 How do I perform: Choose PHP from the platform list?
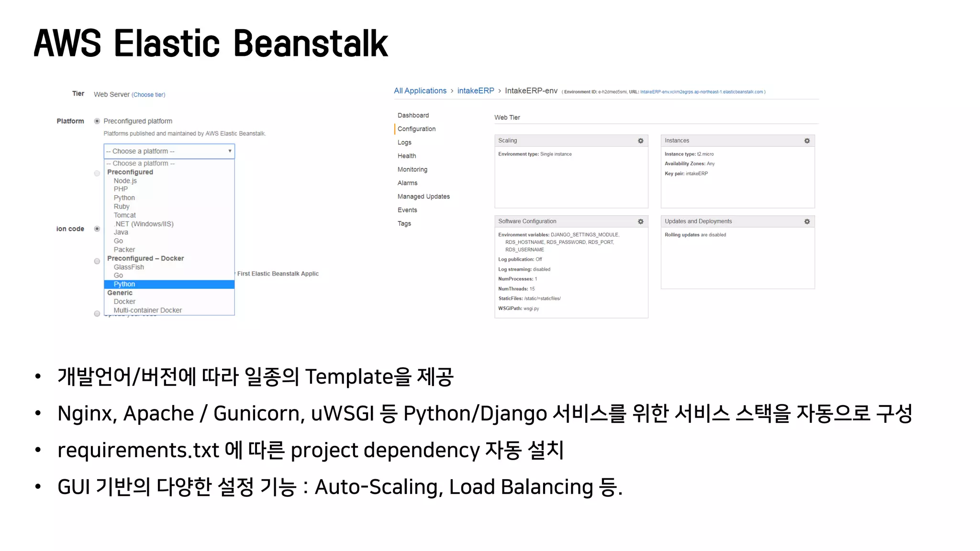[x=121, y=189]
